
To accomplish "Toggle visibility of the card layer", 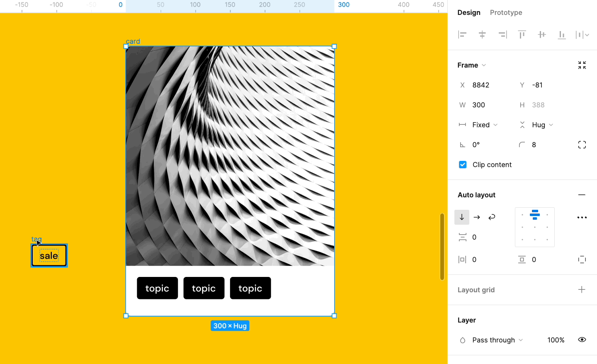I will (582, 340).
